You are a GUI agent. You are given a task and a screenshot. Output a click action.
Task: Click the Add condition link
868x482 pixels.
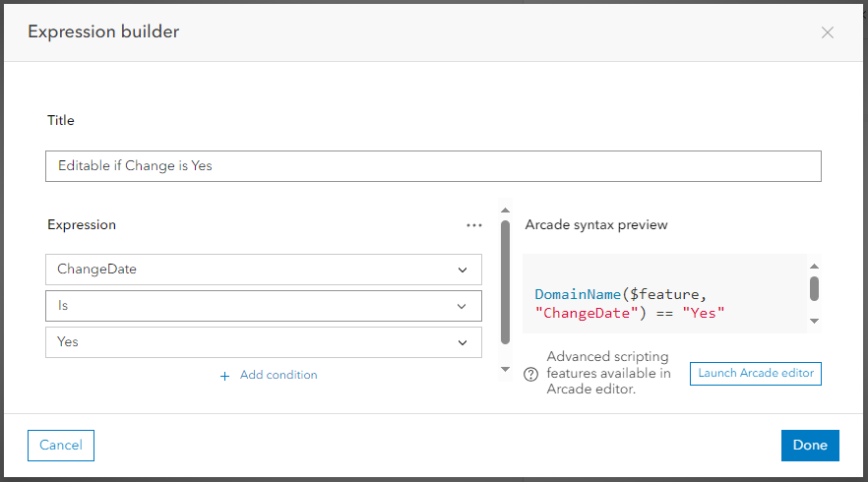tap(279, 375)
